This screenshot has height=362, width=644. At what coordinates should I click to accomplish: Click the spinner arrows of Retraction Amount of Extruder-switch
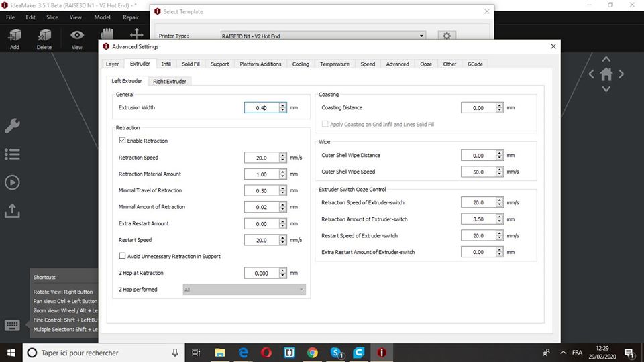tap(499, 219)
